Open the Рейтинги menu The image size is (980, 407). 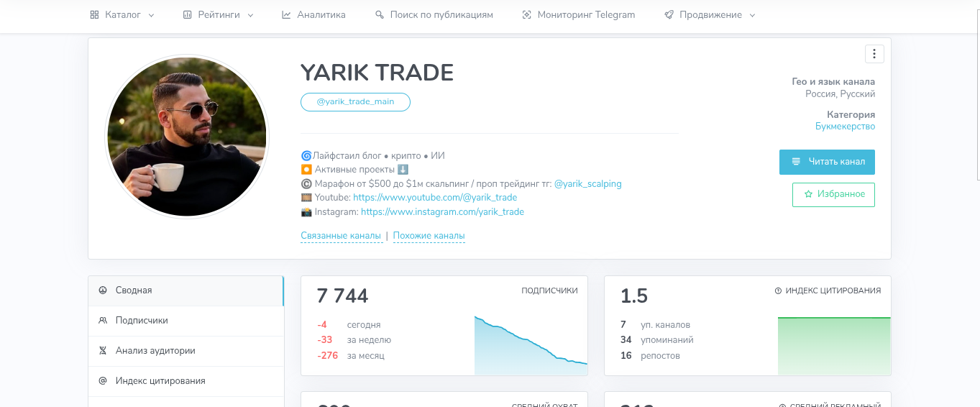218,14
